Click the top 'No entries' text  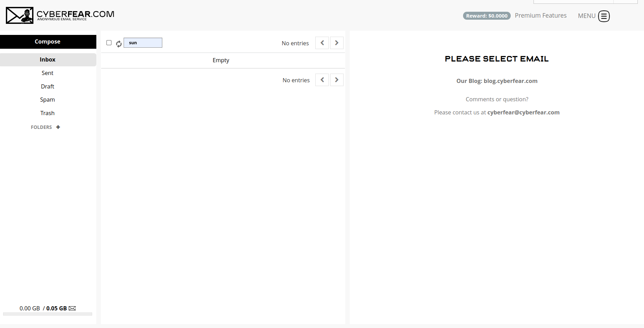tap(295, 43)
